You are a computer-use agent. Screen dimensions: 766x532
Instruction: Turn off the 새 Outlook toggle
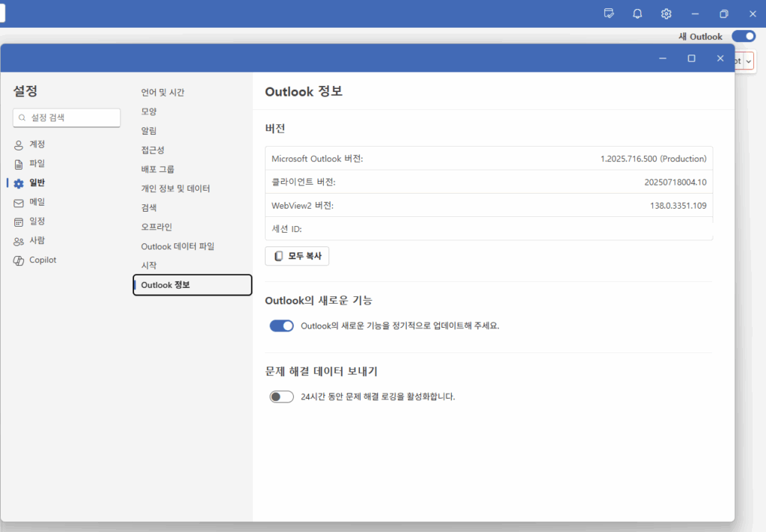click(x=743, y=36)
